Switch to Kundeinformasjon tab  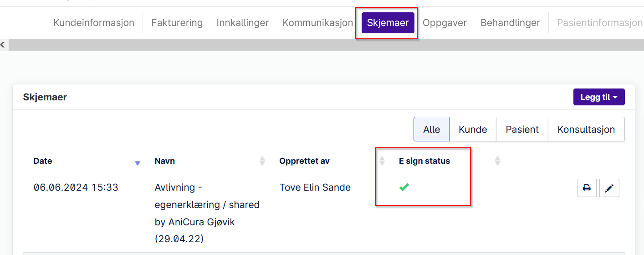pos(94,23)
